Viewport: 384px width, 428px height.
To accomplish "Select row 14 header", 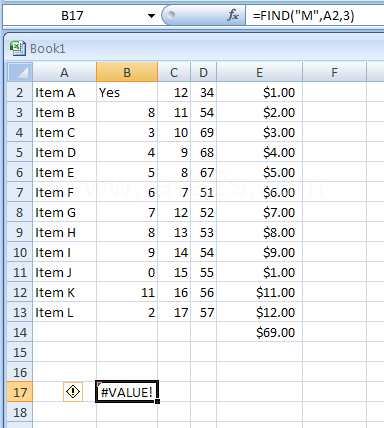I will (20, 332).
